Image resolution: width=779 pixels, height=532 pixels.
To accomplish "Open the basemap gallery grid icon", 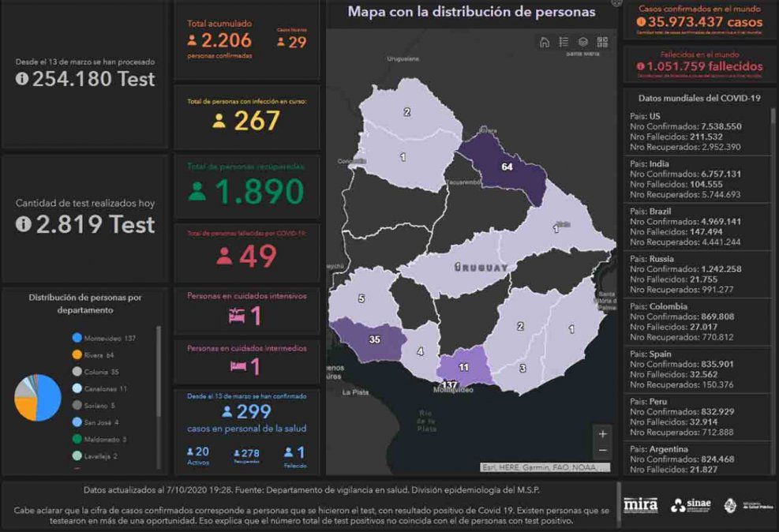I will pos(602,43).
